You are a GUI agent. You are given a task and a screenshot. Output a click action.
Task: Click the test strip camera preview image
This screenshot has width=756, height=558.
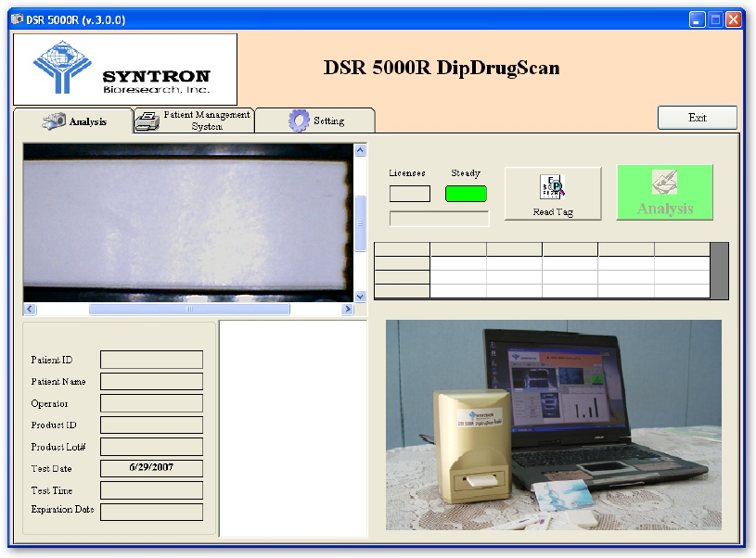point(188,222)
